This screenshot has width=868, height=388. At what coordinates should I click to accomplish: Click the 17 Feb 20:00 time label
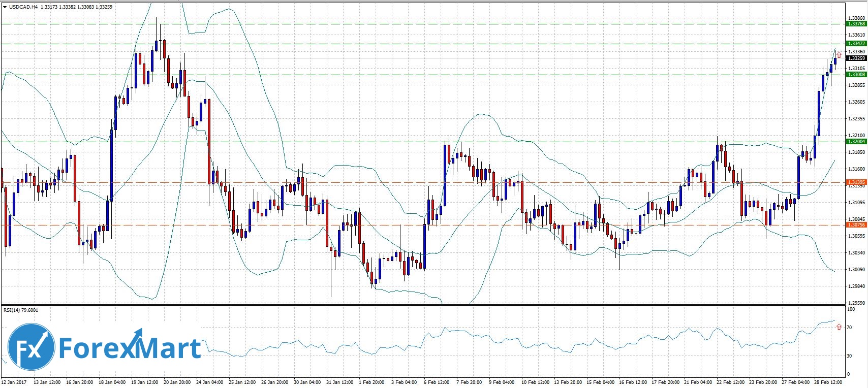[665, 382]
